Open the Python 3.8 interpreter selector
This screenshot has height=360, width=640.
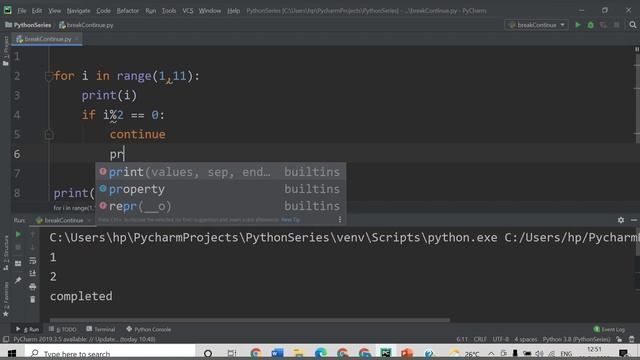(x=576, y=339)
